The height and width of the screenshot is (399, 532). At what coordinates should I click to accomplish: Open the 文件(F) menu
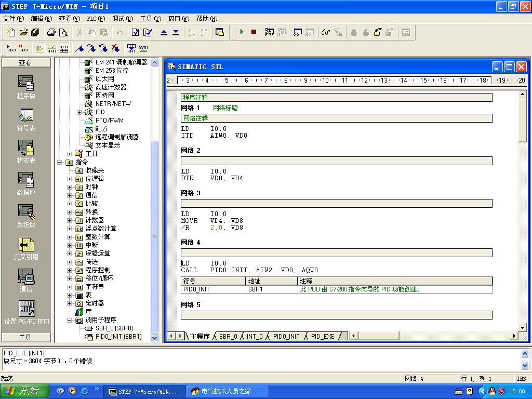(x=14, y=19)
